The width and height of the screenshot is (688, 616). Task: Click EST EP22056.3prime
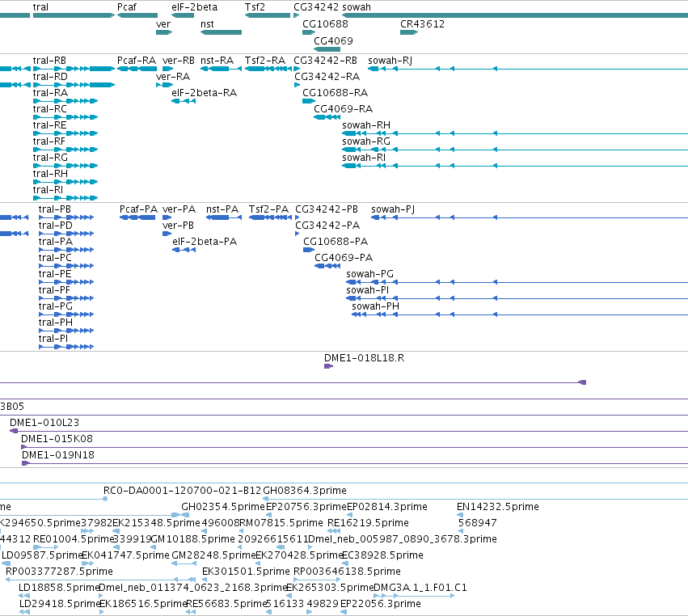pos(343,612)
